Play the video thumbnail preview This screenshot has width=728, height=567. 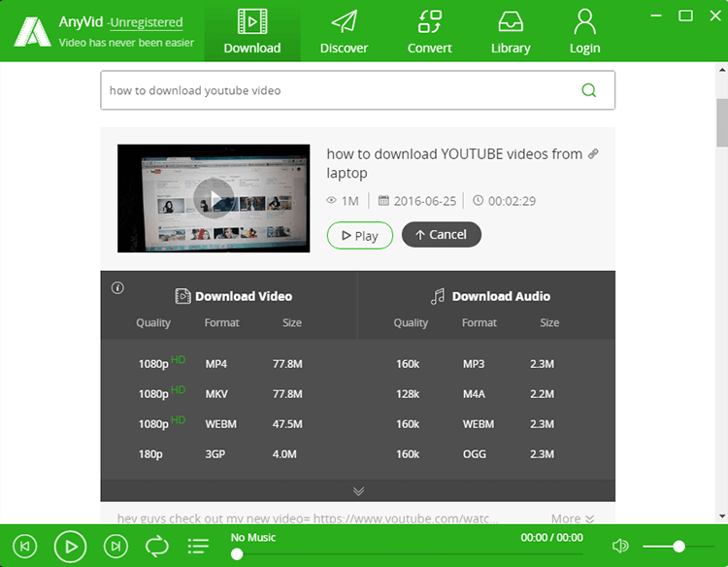point(214,198)
